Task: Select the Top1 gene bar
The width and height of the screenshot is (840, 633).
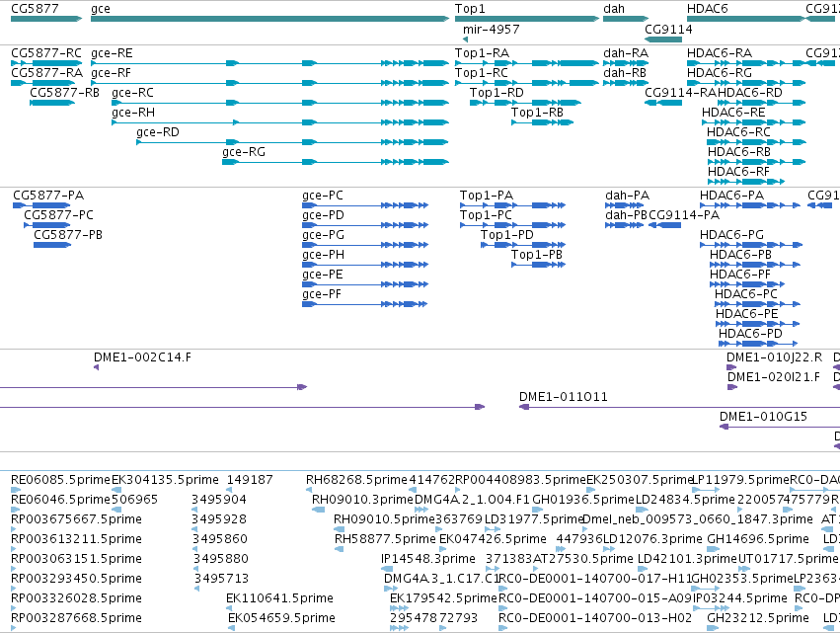Action: click(527, 19)
